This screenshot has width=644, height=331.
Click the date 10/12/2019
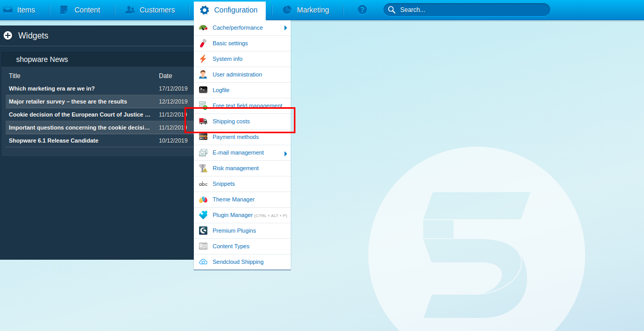[x=173, y=141]
